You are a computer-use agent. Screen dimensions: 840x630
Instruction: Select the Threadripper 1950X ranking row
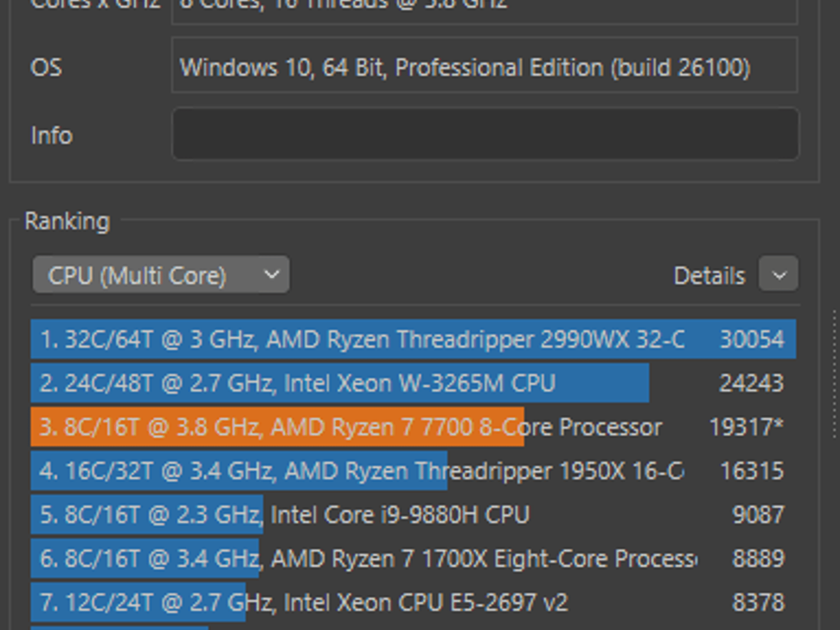coord(413,471)
